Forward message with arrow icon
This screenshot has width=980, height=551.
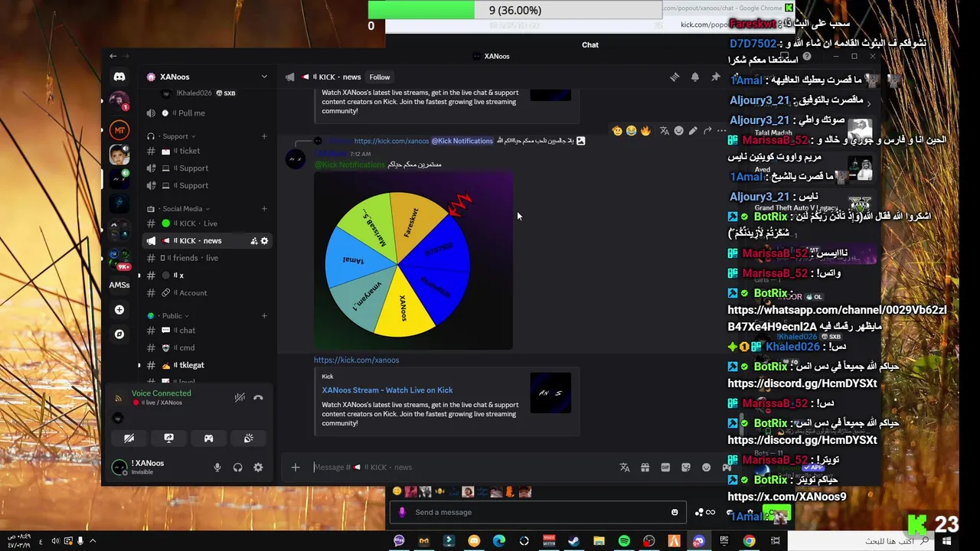click(x=707, y=131)
